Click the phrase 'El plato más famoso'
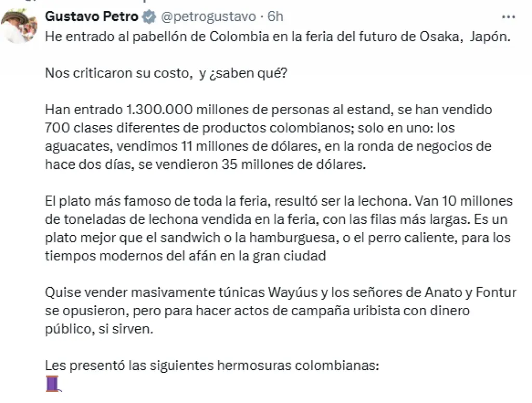 [108, 201]
